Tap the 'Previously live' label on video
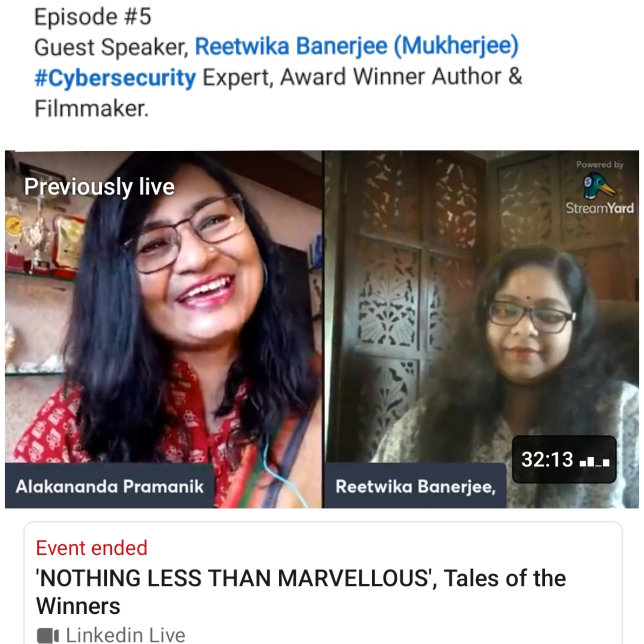The image size is (644, 644). coord(99,187)
